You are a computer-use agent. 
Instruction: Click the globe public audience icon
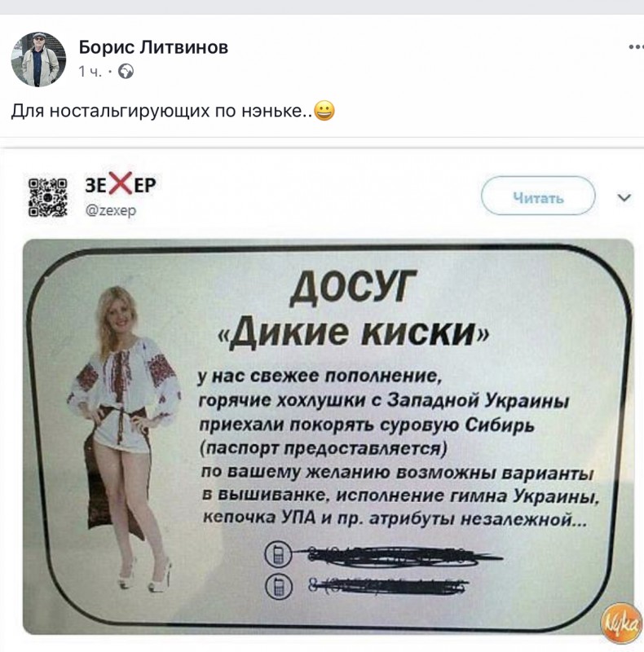point(126,72)
